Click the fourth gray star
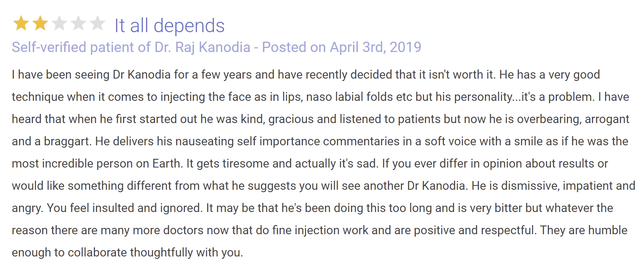The width and height of the screenshot is (644, 266). [78, 23]
